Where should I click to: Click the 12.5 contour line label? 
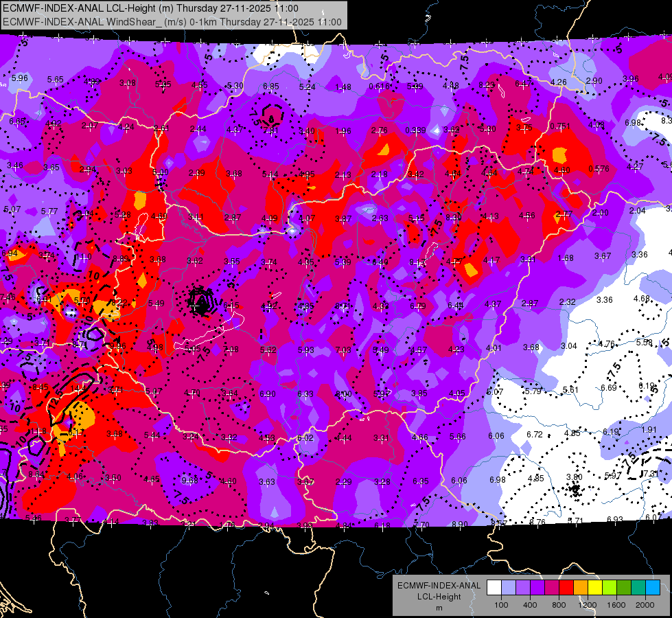tap(56, 400)
